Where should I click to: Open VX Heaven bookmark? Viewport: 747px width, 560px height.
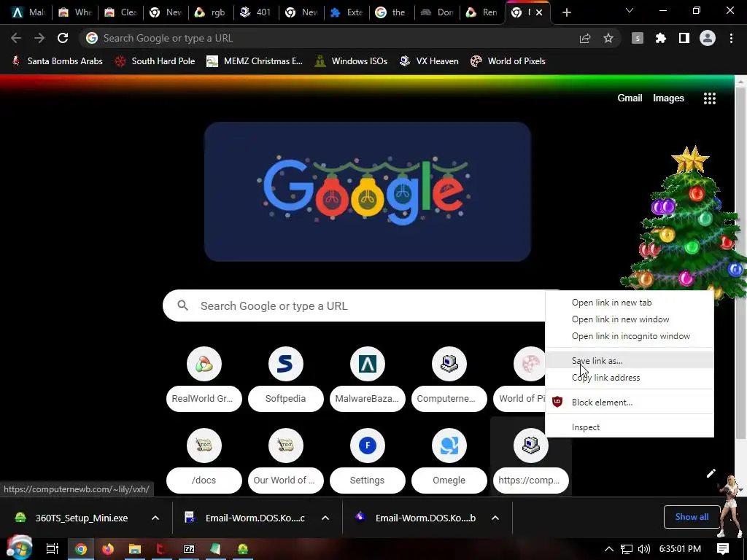pos(429,61)
